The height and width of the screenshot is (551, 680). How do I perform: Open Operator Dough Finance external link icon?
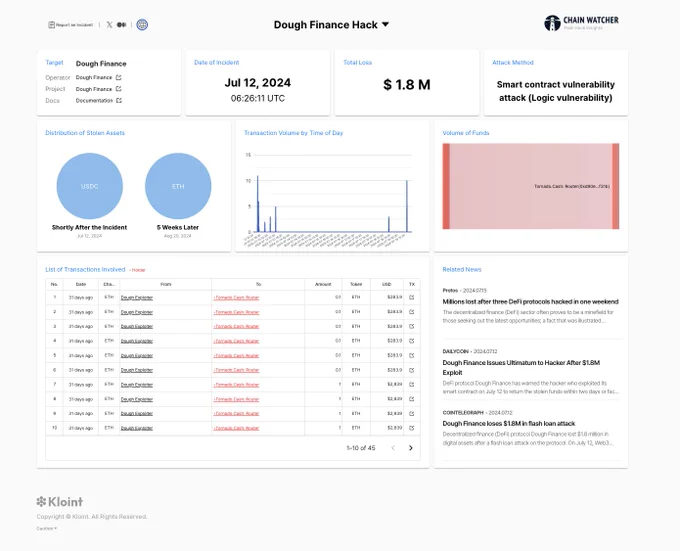click(x=119, y=77)
